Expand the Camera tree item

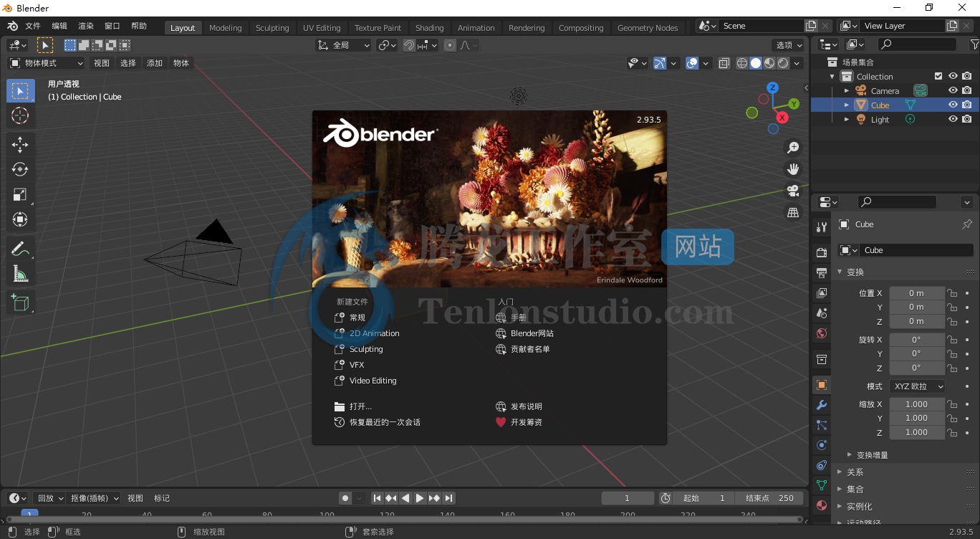(x=846, y=91)
